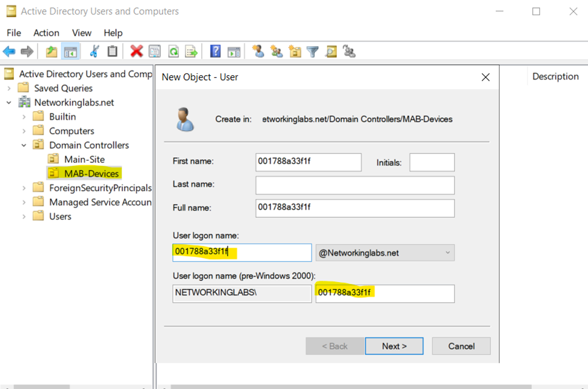The width and height of the screenshot is (588, 389).
Task: Expand the Saved Queries node
Action: (9, 88)
